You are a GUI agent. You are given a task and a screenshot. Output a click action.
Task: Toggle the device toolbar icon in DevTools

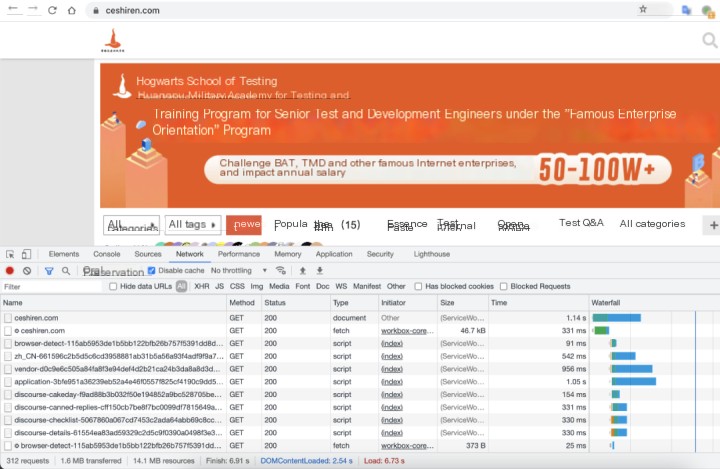click(x=26, y=254)
